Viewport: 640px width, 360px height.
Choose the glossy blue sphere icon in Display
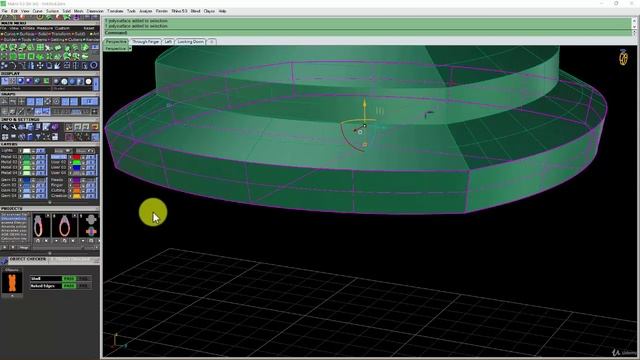(20, 81)
